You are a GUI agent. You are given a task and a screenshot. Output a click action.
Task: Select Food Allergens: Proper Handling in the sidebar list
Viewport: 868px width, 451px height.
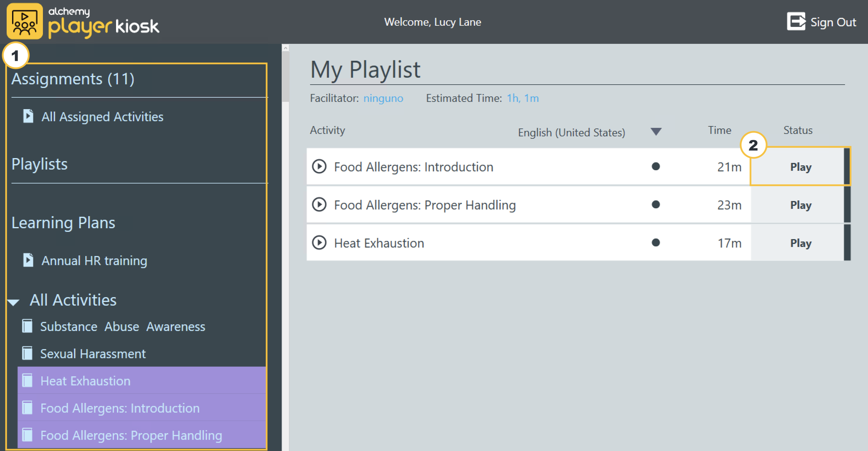pyautogui.click(x=131, y=436)
